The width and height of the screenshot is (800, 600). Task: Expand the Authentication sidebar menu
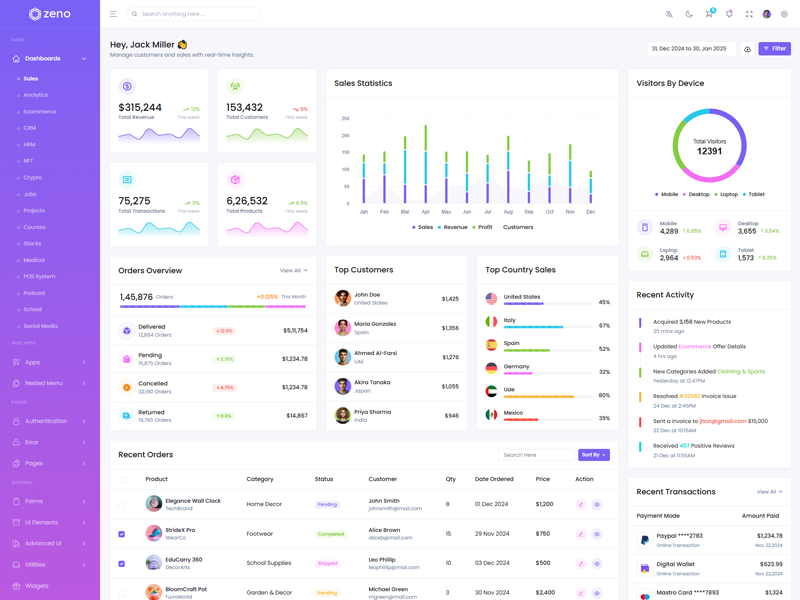50,421
